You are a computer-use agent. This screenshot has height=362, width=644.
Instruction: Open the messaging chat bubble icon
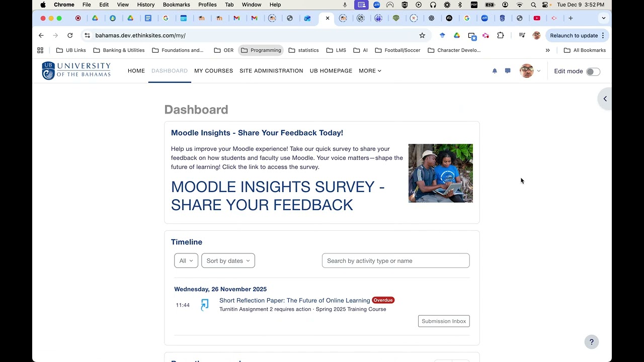coord(508,71)
